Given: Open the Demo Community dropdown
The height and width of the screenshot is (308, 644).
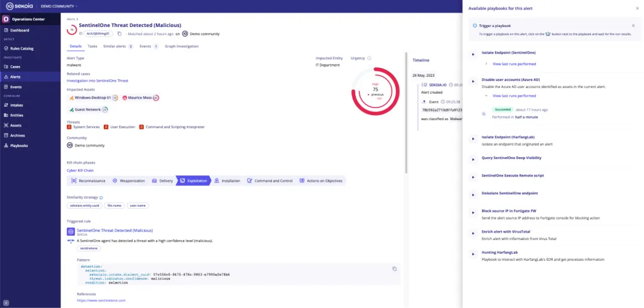Looking at the screenshot, I should pos(59,6).
